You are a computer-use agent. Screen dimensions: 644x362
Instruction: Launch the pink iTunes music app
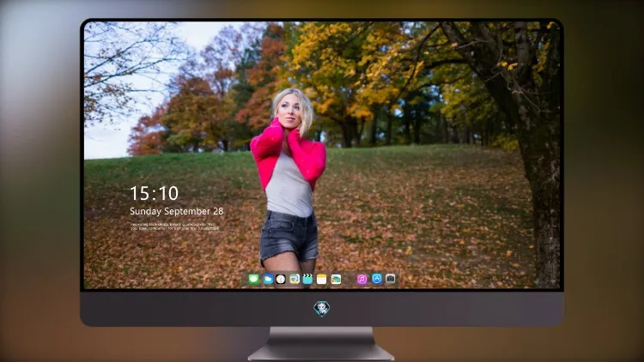(361, 280)
